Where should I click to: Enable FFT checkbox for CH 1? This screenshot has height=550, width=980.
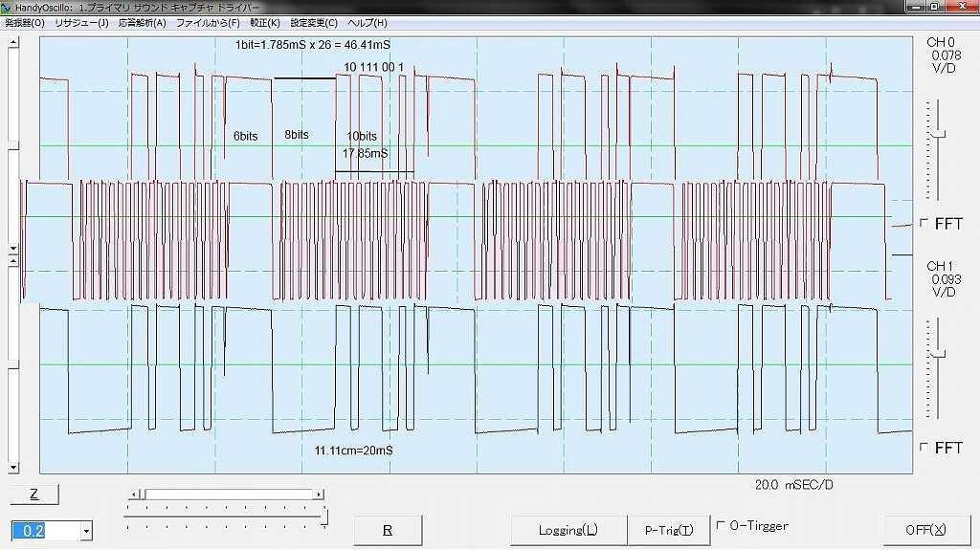pyautogui.click(x=924, y=448)
